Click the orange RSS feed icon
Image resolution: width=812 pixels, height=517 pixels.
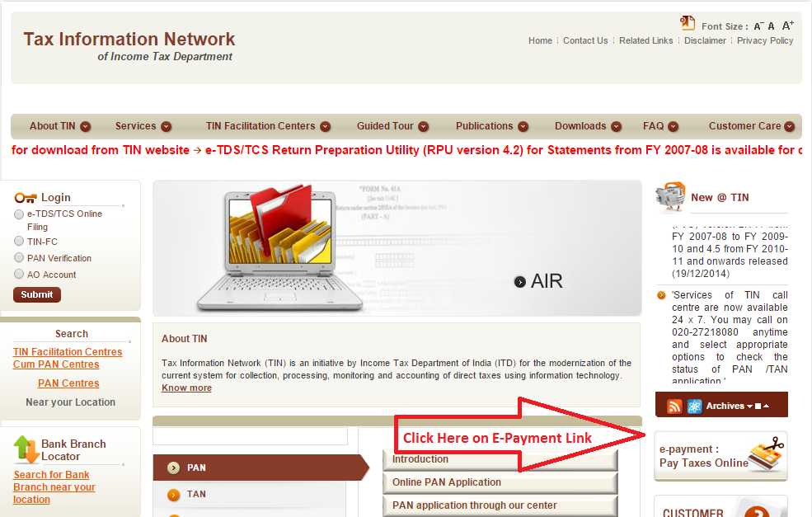click(674, 407)
